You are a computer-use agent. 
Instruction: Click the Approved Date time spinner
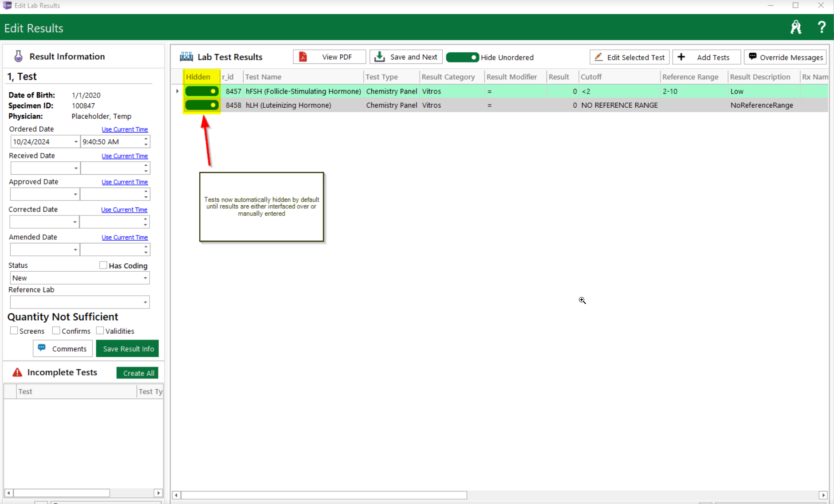[146, 194]
